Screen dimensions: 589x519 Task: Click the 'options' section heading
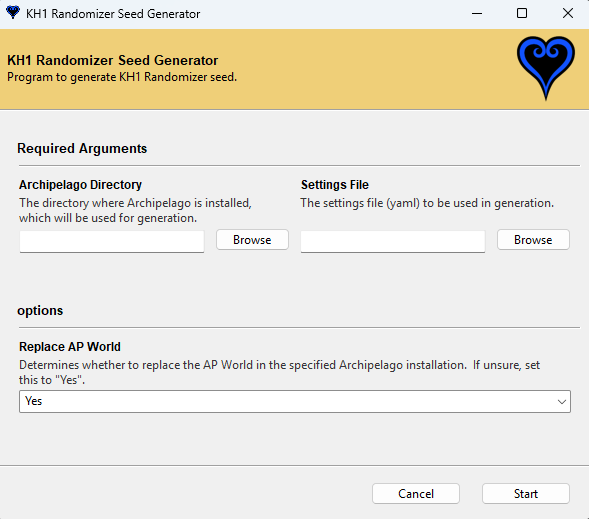pos(40,311)
